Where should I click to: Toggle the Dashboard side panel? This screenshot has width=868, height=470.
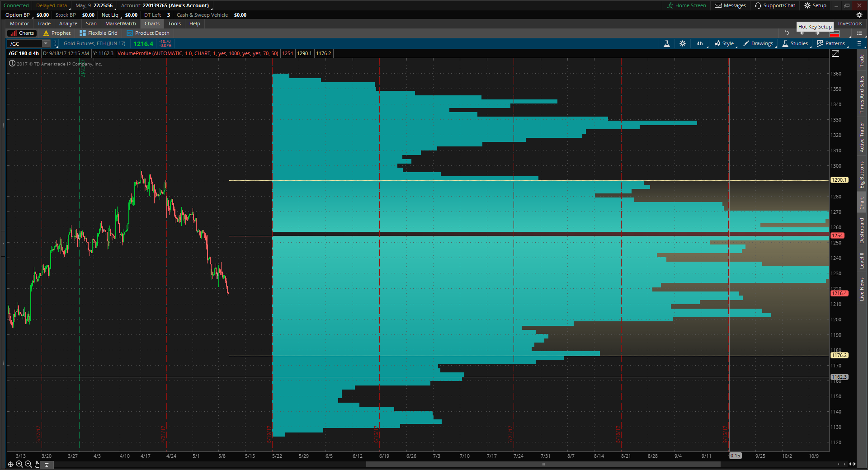tap(862, 231)
